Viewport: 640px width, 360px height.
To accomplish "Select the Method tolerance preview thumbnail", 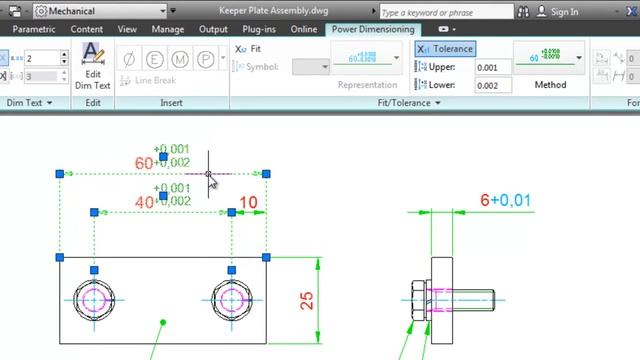I will (x=544, y=57).
